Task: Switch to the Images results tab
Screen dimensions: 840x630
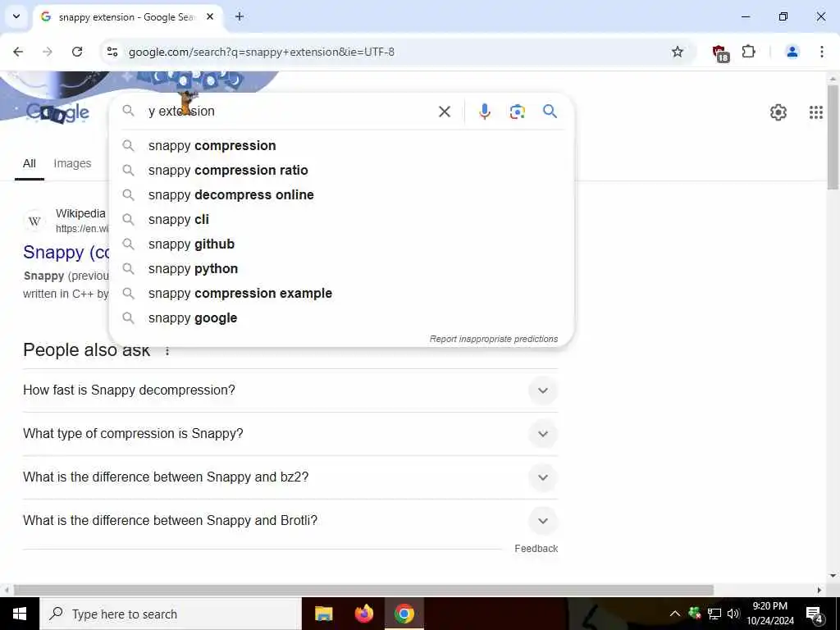Action: click(72, 163)
